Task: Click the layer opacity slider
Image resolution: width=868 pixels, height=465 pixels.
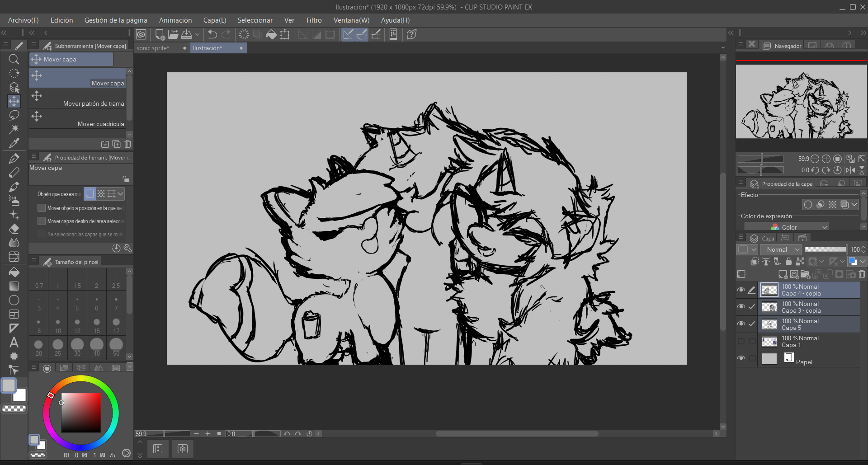Action: tap(825, 249)
